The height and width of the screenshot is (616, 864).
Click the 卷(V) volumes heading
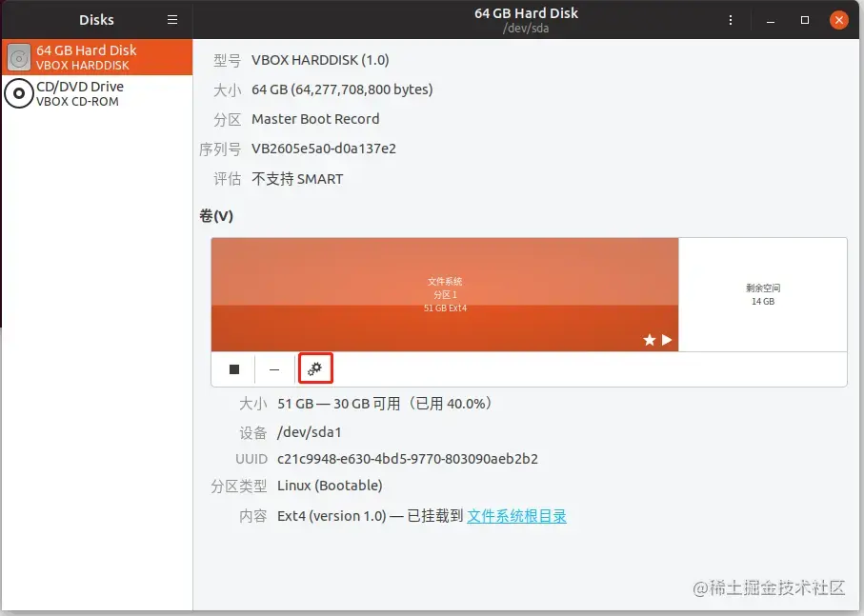pos(216,216)
